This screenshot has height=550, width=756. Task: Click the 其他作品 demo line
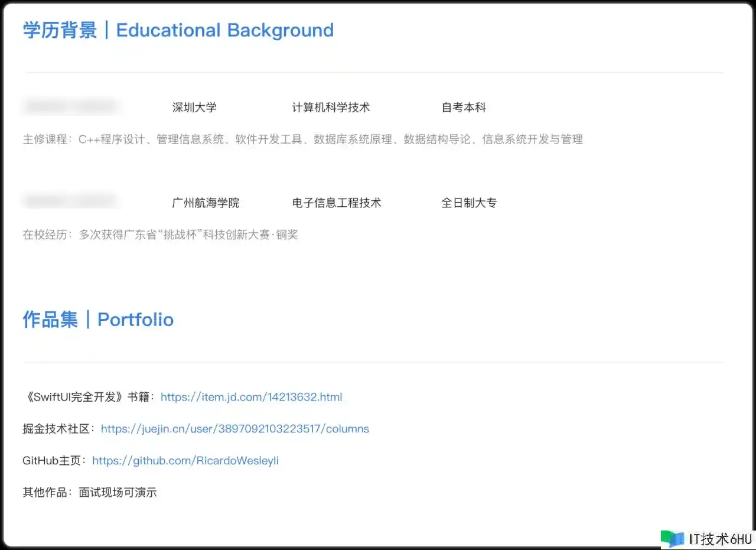tap(90, 493)
